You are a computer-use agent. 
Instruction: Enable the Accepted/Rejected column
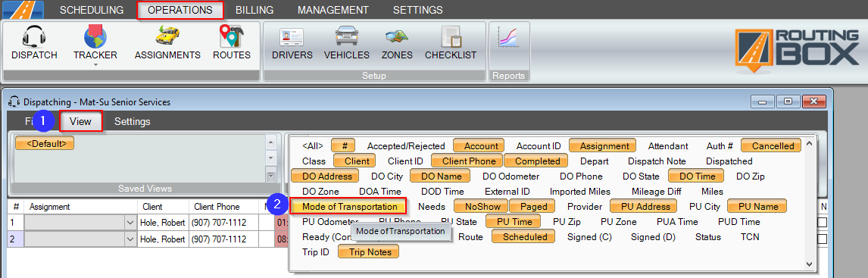click(406, 146)
